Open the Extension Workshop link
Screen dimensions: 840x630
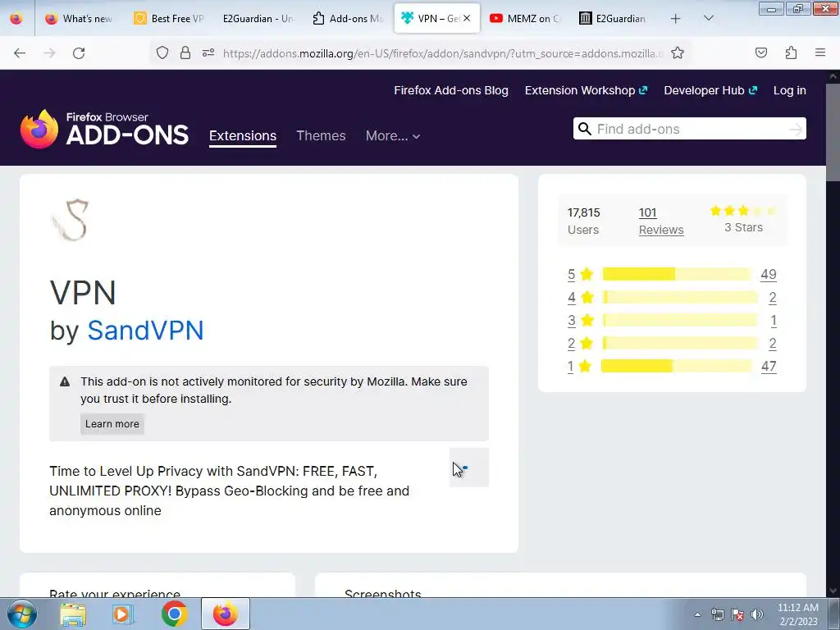(586, 90)
